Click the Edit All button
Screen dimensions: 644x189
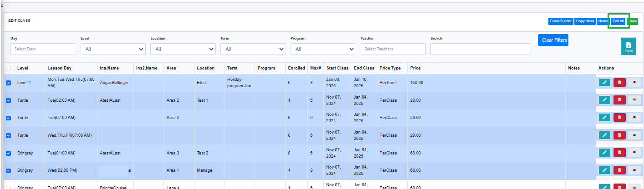pos(618,21)
